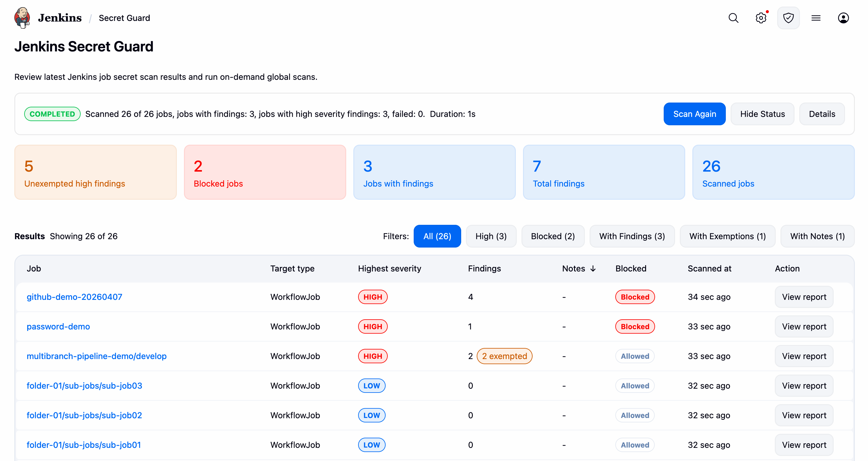This screenshot has height=461, width=868.
Task: Sort table by Findings column header
Action: coord(484,268)
